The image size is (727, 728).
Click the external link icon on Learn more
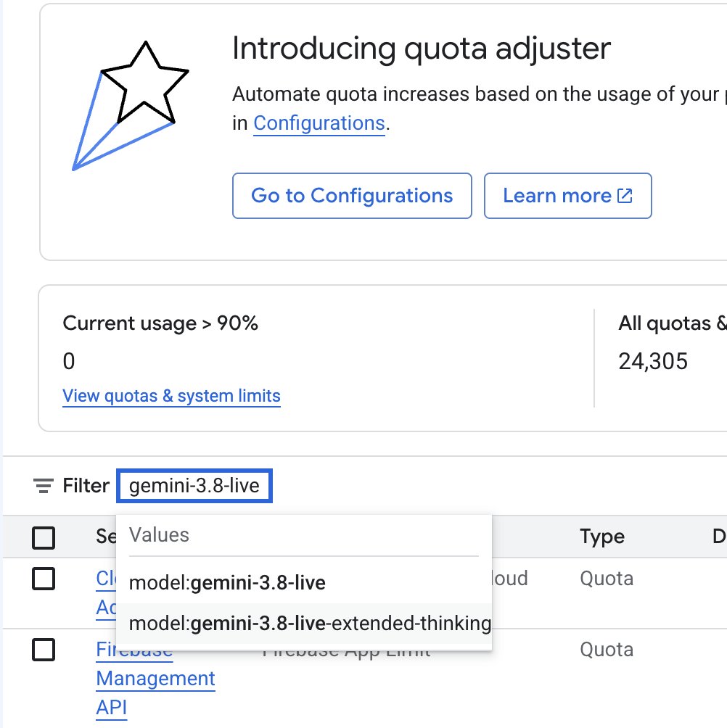(x=625, y=196)
